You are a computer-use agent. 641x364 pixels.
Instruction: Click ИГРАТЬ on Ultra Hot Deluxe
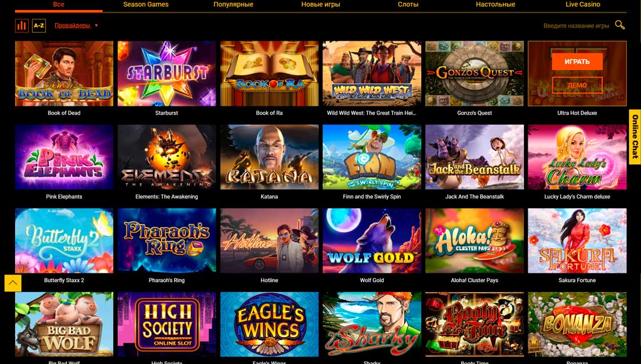[577, 62]
